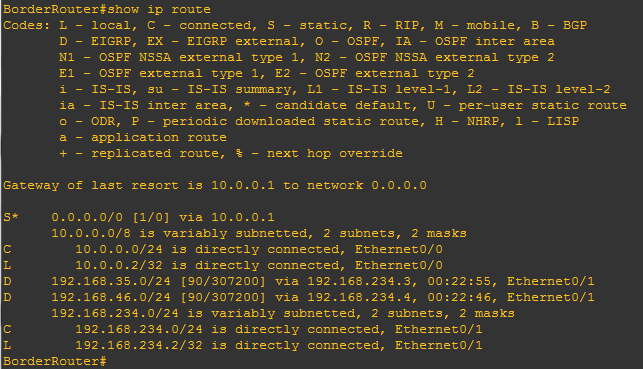This screenshot has height=369, width=643.
Task: Click the 192.168.234.2/32 local route entry
Action: tap(243, 345)
